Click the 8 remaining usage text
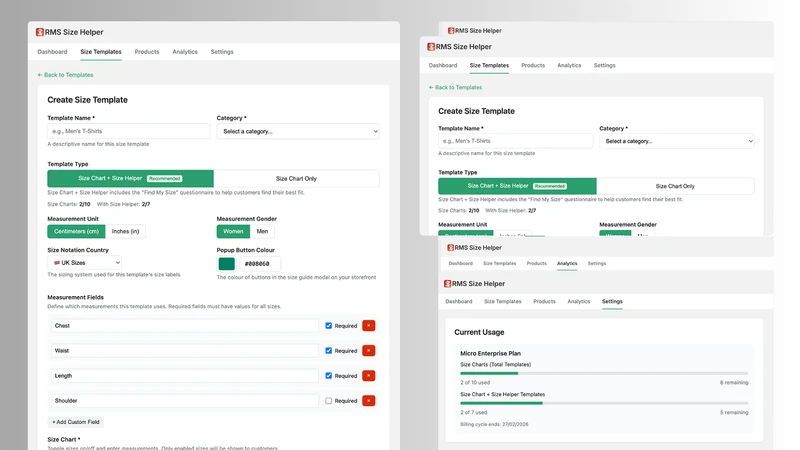 [734, 382]
